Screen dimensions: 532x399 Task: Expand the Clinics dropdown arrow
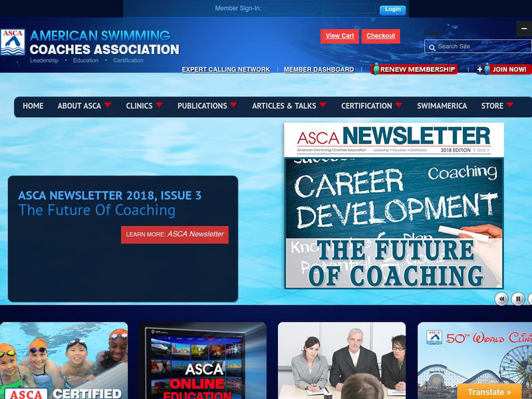click(159, 105)
